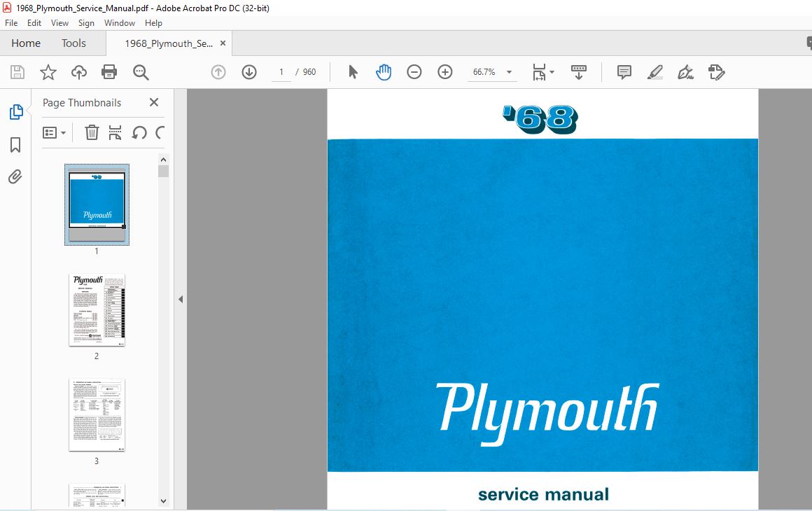Zoom out with minus button
The image size is (812, 511).
click(414, 72)
